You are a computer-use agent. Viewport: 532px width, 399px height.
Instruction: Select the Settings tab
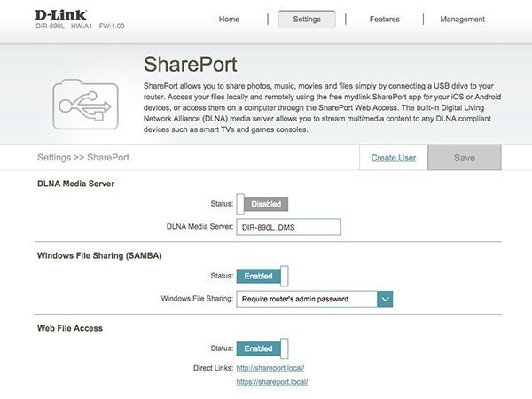(x=307, y=20)
